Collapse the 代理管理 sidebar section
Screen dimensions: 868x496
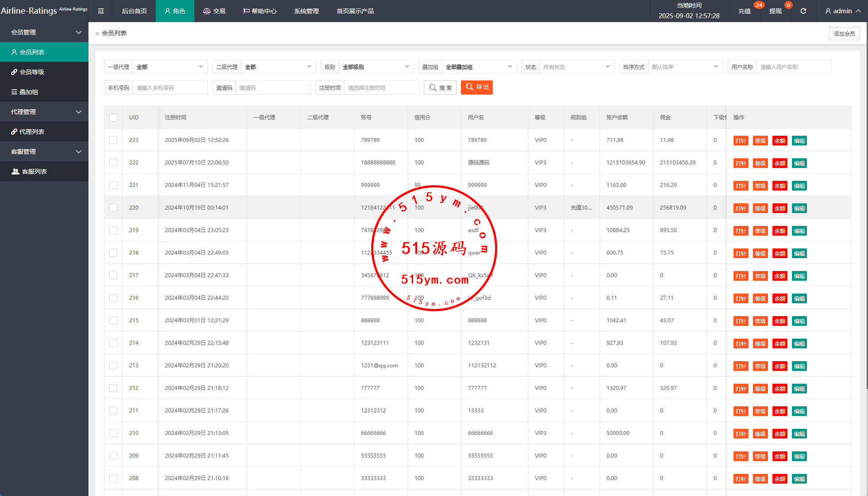pyautogui.click(x=79, y=112)
